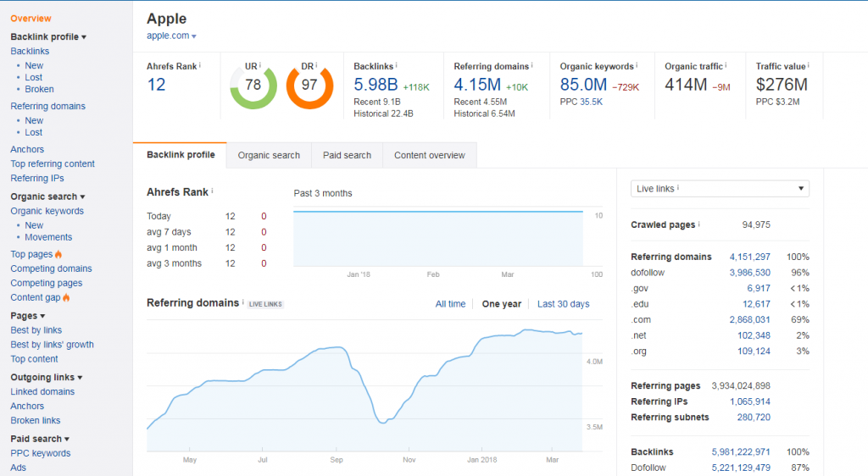Click the Referring subnets count 280,720

point(754,418)
